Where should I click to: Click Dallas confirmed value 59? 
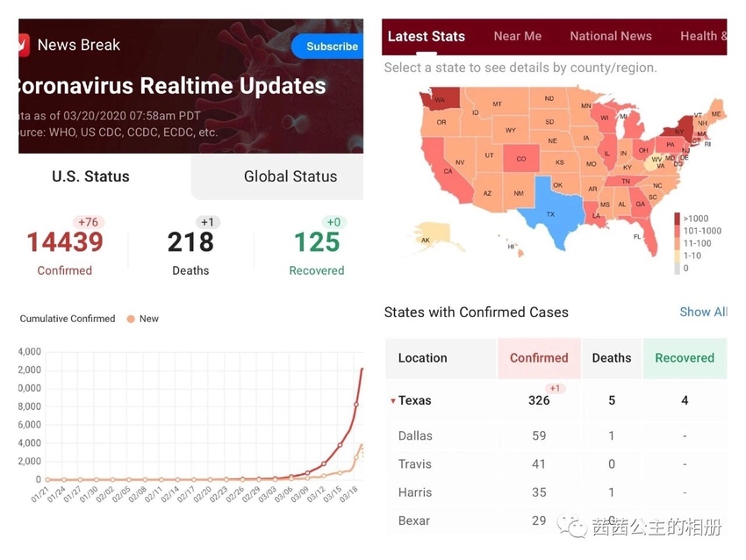(539, 436)
